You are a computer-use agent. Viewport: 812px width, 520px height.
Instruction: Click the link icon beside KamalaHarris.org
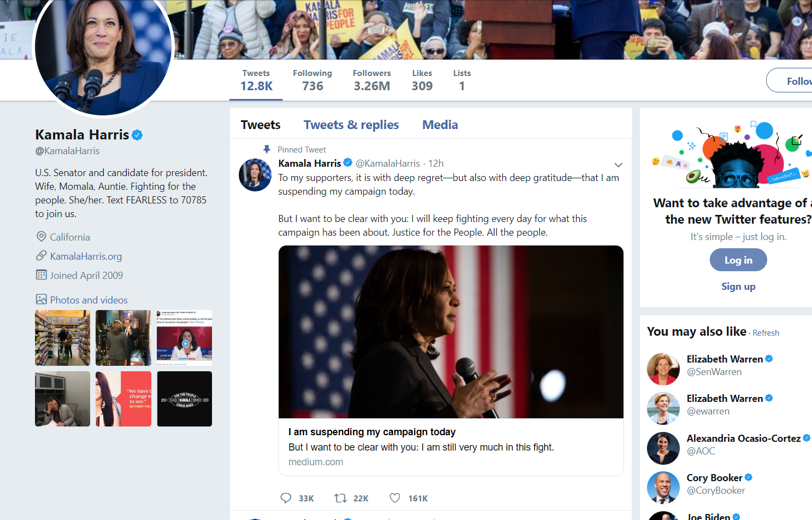pos(41,255)
